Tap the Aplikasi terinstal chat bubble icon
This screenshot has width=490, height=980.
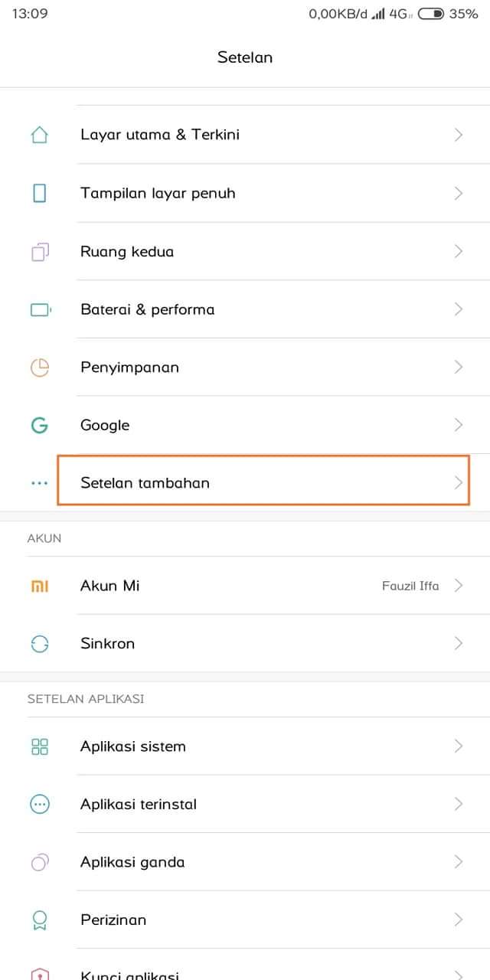(x=39, y=804)
